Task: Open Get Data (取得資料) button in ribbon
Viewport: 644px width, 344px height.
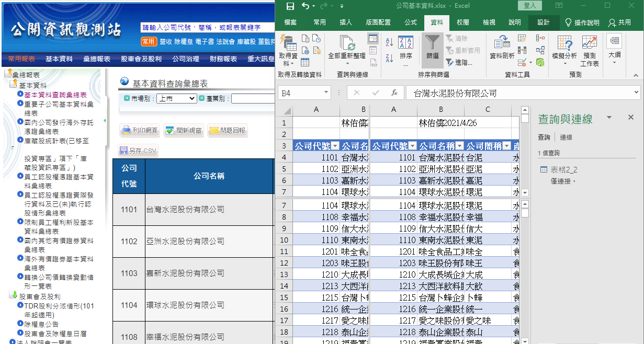Action: pyautogui.click(x=288, y=51)
